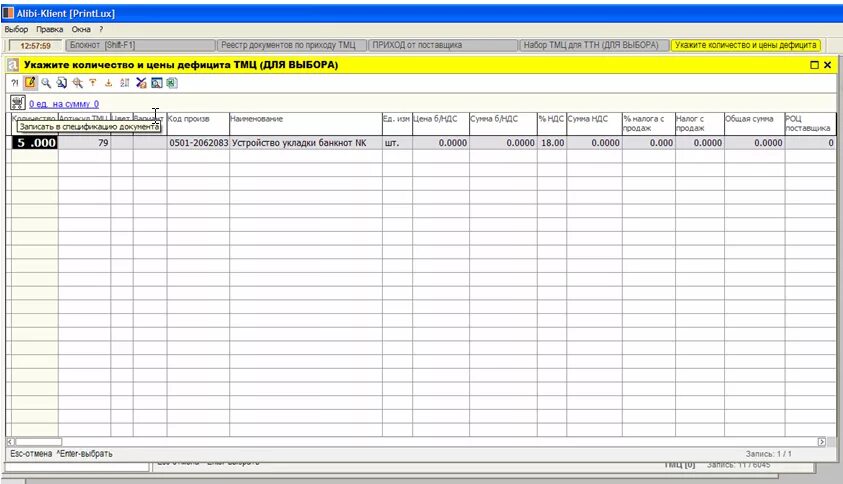Viewport: 843px width, 484px height.
Task: Open the Правка menu
Action: (x=49, y=30)
